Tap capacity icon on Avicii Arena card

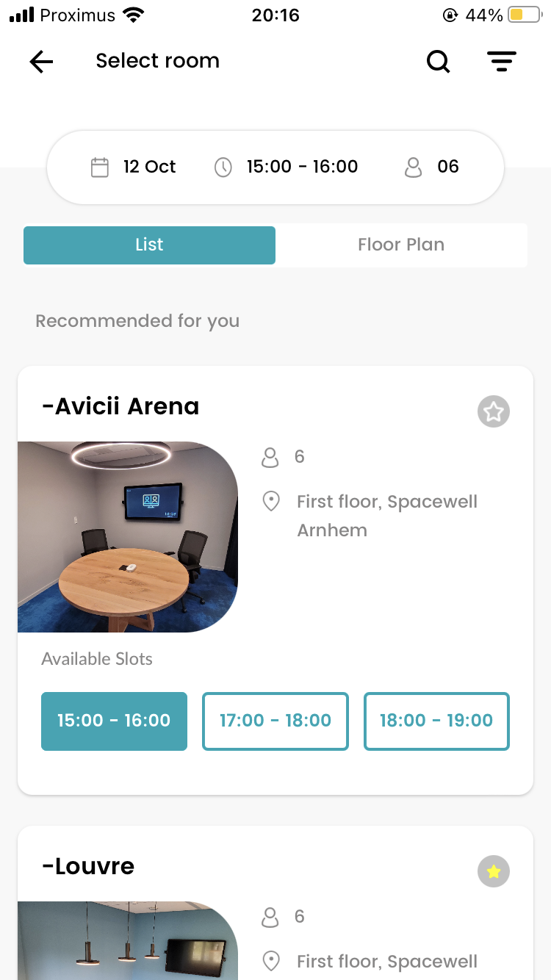(x=270, y=458)
